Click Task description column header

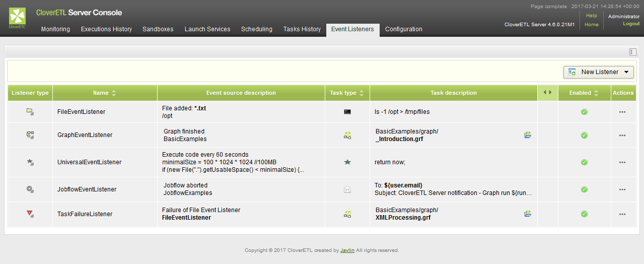(x=454, y=93)
